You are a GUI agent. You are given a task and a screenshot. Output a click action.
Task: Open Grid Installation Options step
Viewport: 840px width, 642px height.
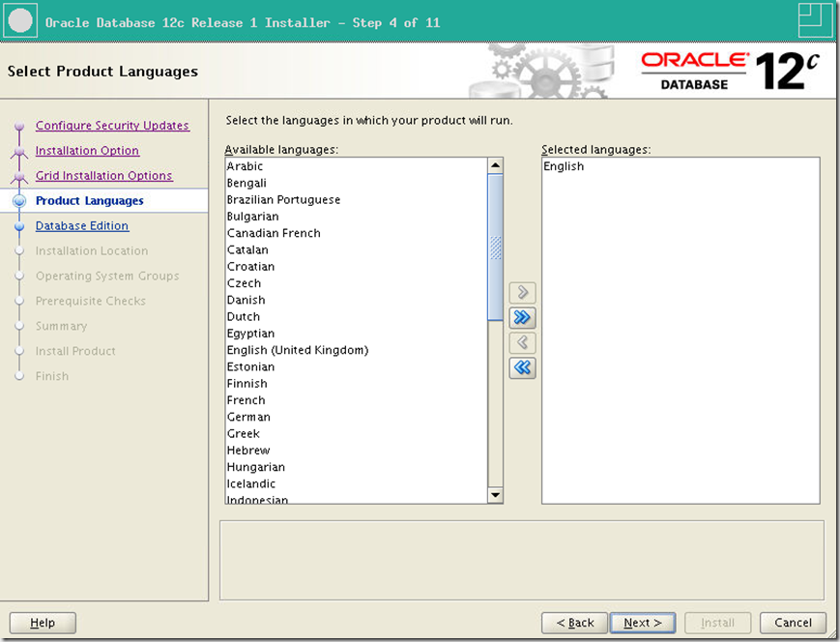(x=104, y=176)
